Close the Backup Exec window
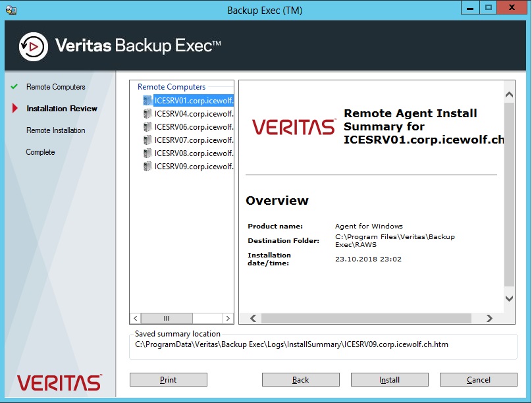The image size is (532, 403). pos(512,8)
